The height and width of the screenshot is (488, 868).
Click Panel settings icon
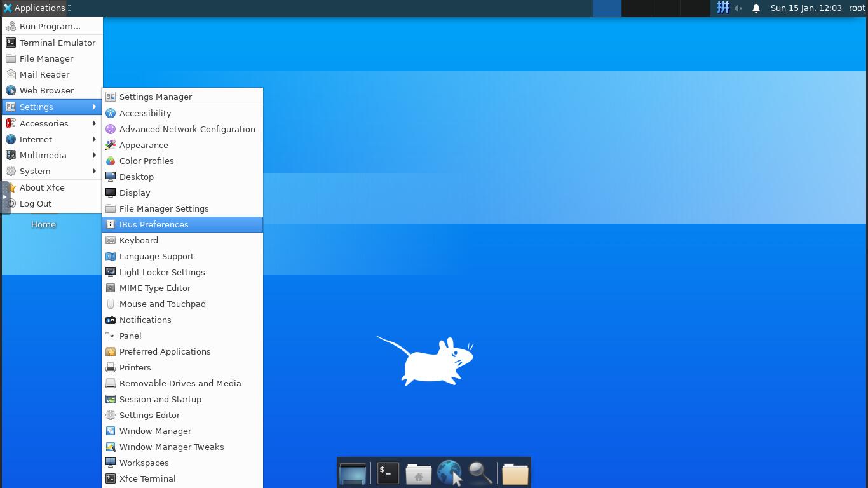tap(111, 335)
